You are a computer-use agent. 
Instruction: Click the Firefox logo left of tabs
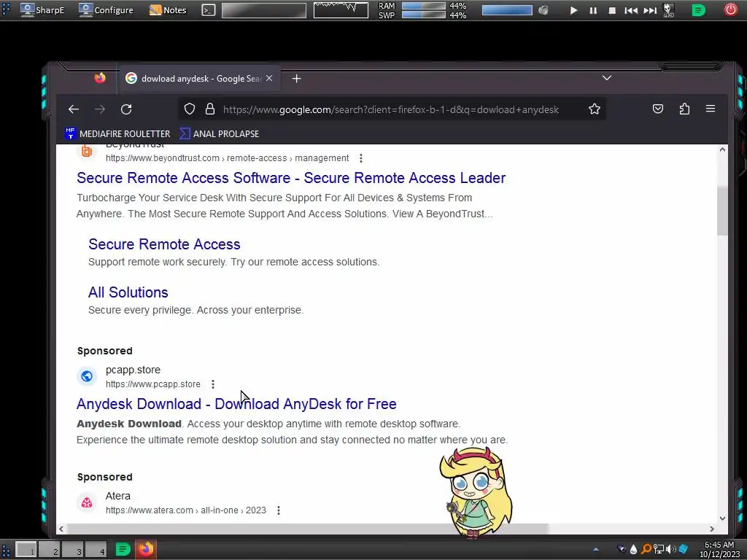click(100, 77)
